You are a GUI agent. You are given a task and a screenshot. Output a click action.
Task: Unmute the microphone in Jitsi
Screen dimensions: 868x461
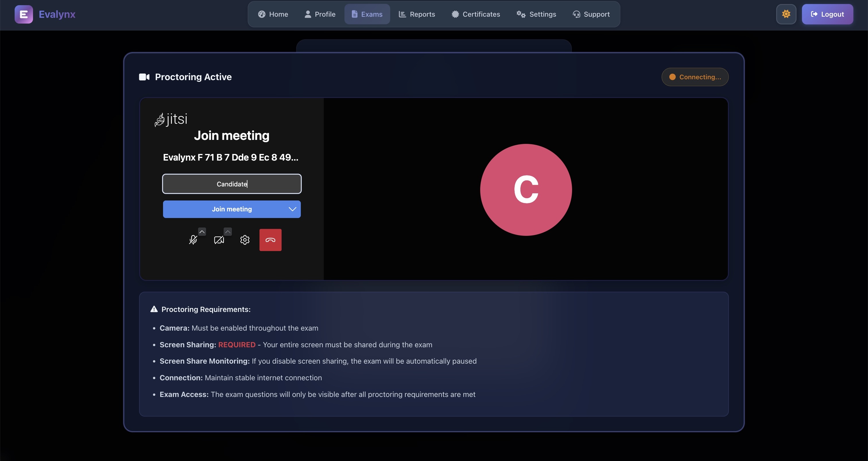click(x=193, y=240)
